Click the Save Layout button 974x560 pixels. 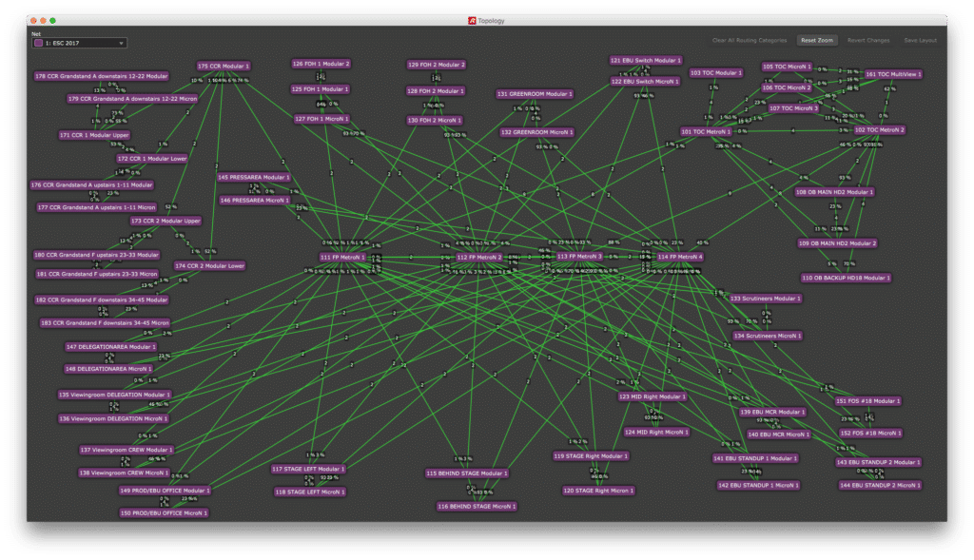click(x=920, y=41)
